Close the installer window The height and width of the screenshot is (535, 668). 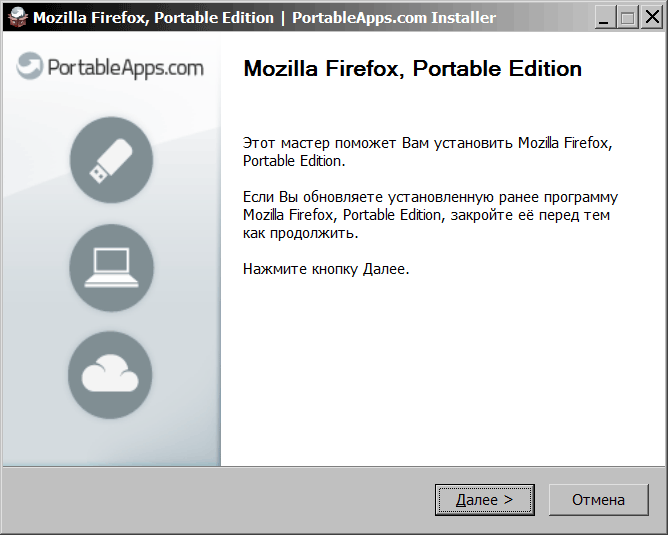(651, 17)
